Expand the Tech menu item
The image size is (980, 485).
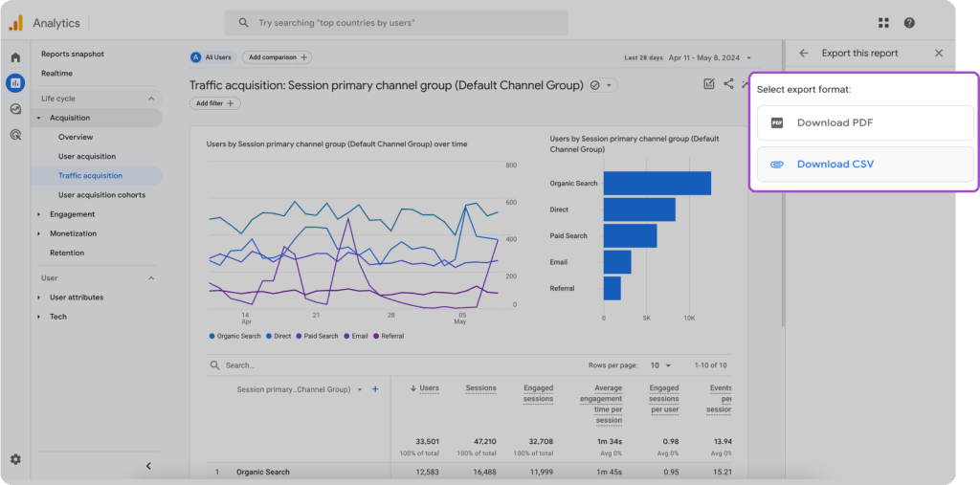tap(38, 317)
